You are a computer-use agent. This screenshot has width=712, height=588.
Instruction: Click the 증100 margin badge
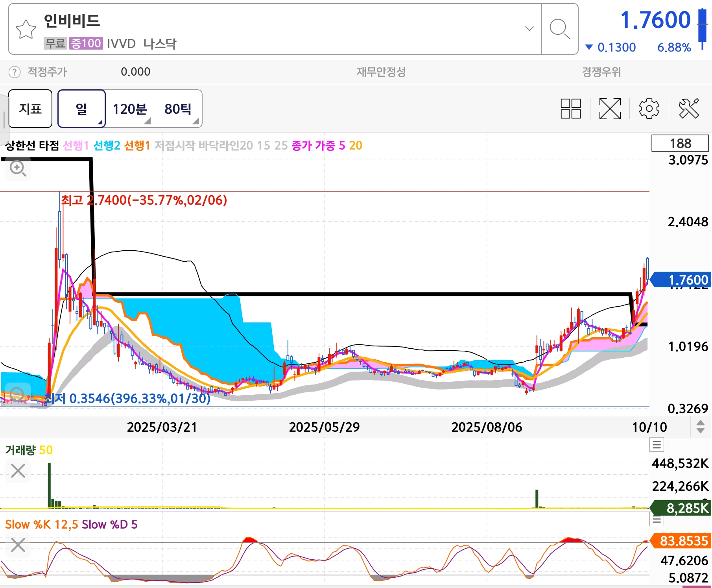coord(86,43)
